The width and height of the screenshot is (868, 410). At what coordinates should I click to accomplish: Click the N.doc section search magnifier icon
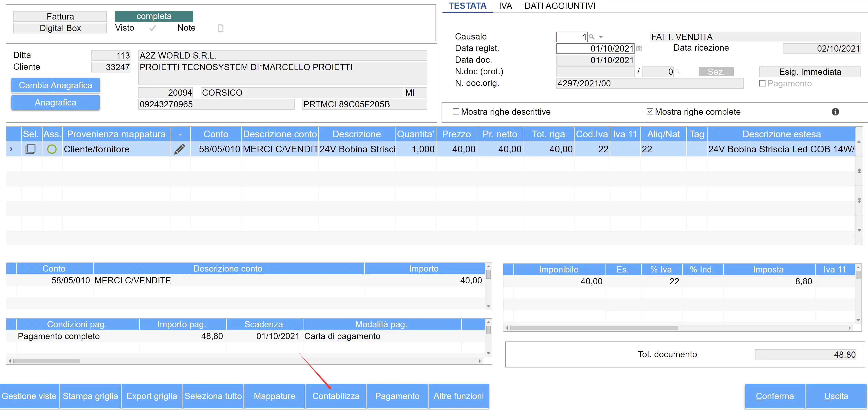point(678,72)
